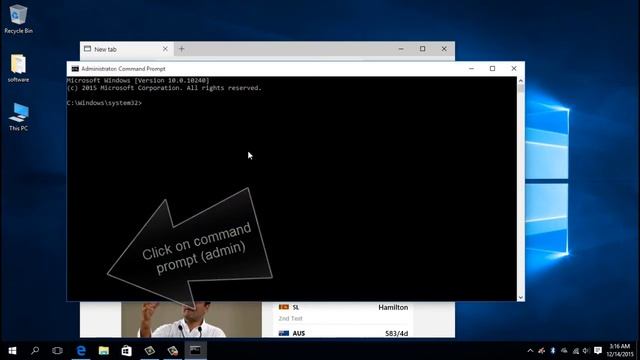This screenshot has width=640, height=360.
Task: Select the This PC desktop icon
Action: [x=18, y=117]
